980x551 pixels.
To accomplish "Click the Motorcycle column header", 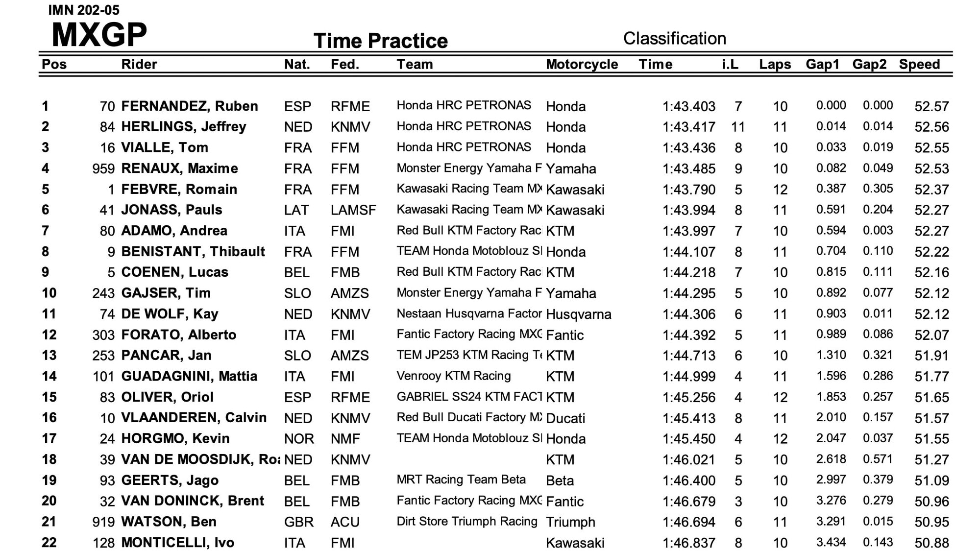I will coord(582,64).
